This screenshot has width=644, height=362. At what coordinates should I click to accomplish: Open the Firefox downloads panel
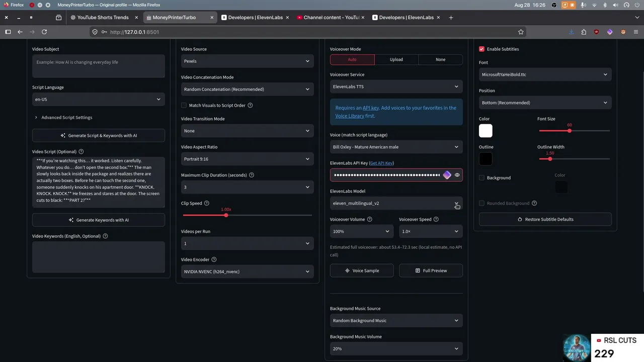[571, 32]
